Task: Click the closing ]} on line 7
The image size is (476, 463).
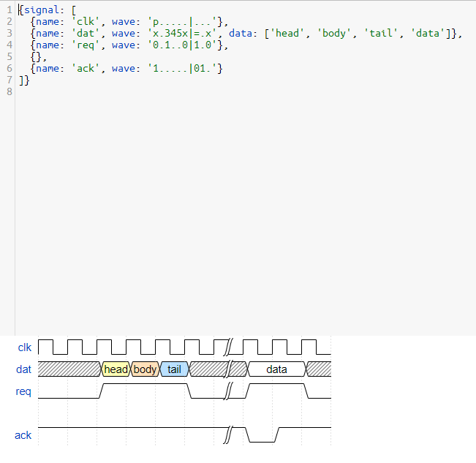Action: click(x=24, y=80)
